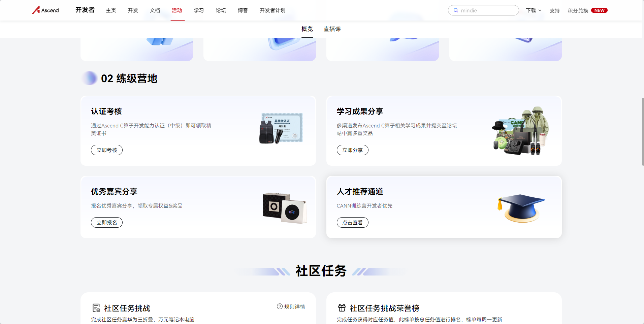
Task: Click the question mark icon beside 规则详情
Action: pyautogui.click(x=279, y=306)
